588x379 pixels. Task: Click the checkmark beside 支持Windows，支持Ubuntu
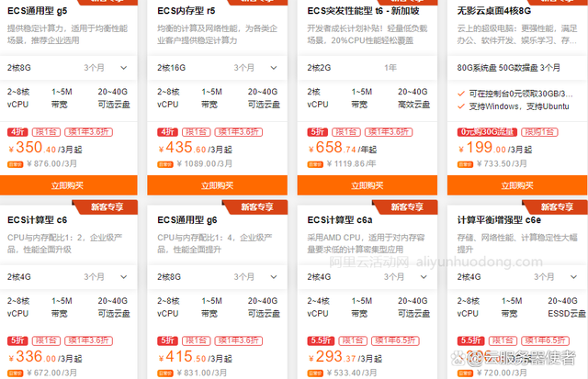461,106
